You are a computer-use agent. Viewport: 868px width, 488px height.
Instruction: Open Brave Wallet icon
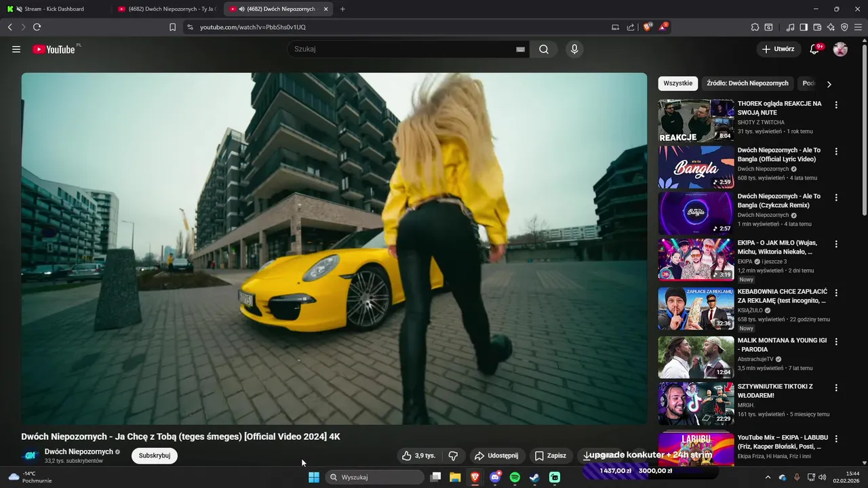(817, 27)
